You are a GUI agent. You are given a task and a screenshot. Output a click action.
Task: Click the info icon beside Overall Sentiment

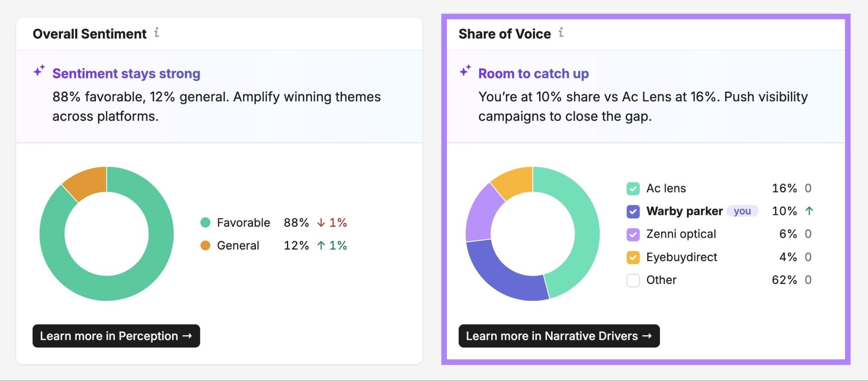[157, 33]
